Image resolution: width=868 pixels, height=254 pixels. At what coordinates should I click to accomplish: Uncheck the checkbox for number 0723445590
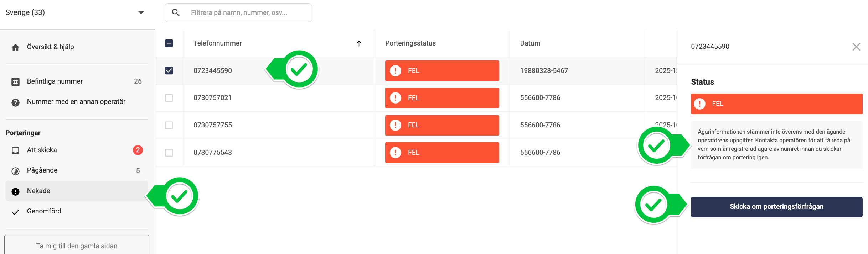click(x=169, y=70)
